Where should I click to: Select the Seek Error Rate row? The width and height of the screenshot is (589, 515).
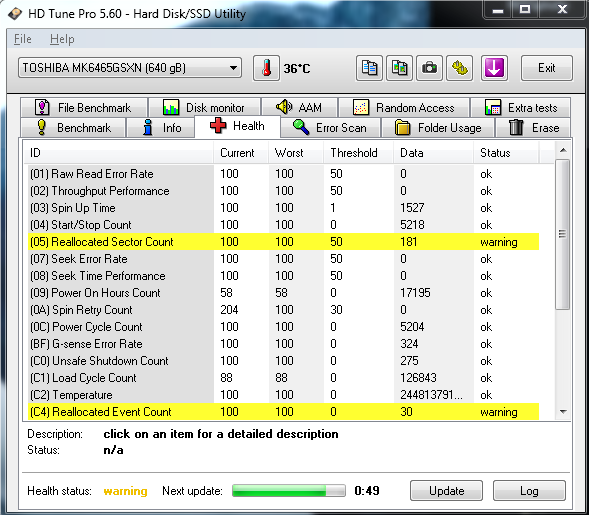(x=284, y=259)
